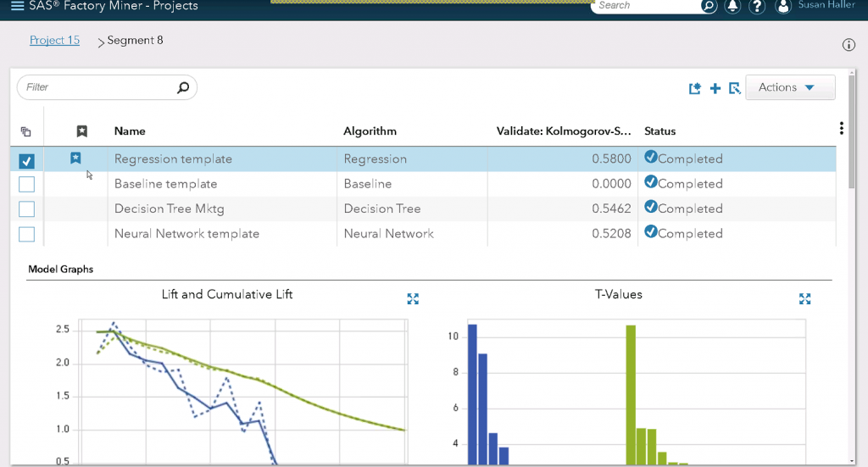Tick the Decision Tree Mktg checkbox
Image resolution: width=868 pixels, height=467 pixels.
point(26,209)
